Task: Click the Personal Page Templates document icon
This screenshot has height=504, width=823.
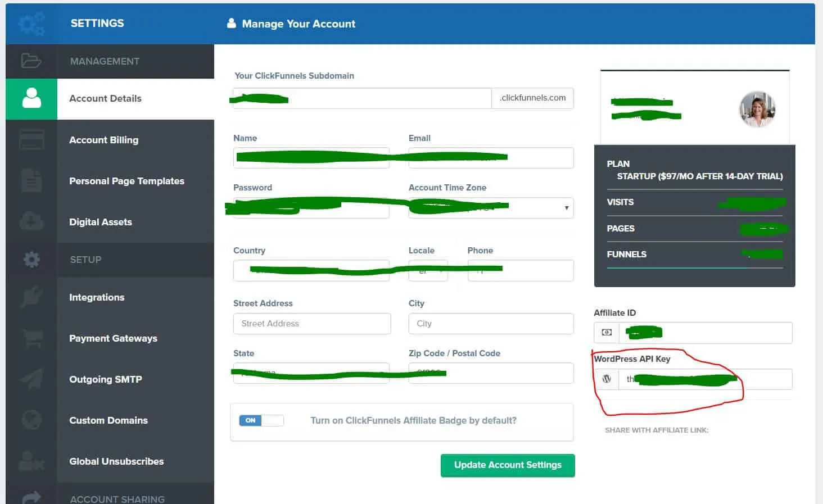Action: click(31, 181)
